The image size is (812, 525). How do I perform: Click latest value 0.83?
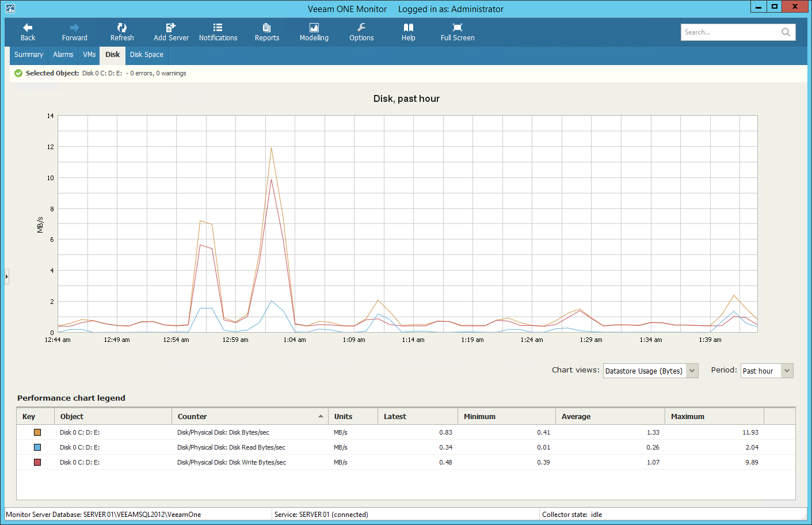pos(446,432)
